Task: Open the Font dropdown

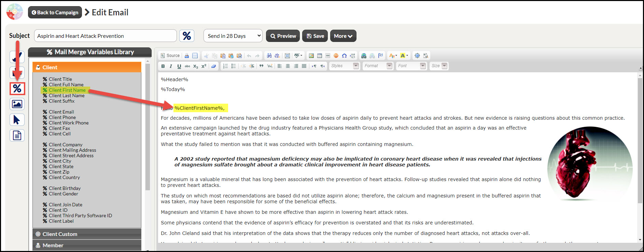Action: (411, 66)
